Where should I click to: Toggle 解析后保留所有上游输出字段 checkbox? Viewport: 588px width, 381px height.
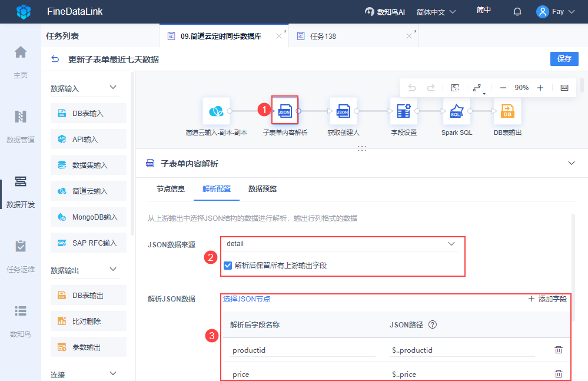(228, 266)
